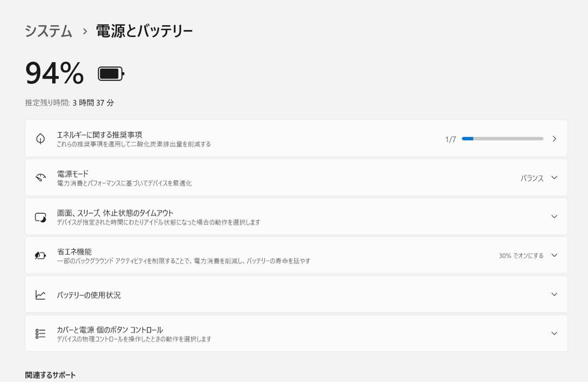Image resolution: width=588 pixels, height=382 pixels.
Task: Click the energy recommendations progress bar
Action: tap(503, 139)
